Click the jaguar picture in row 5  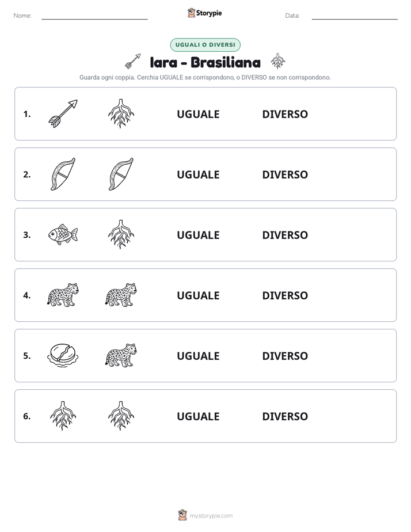(x=121, y=355)
